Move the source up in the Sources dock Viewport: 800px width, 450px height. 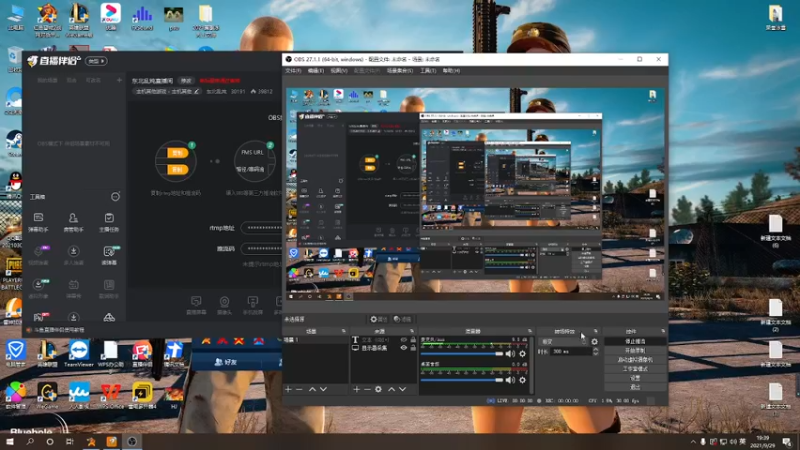(391, 389)
